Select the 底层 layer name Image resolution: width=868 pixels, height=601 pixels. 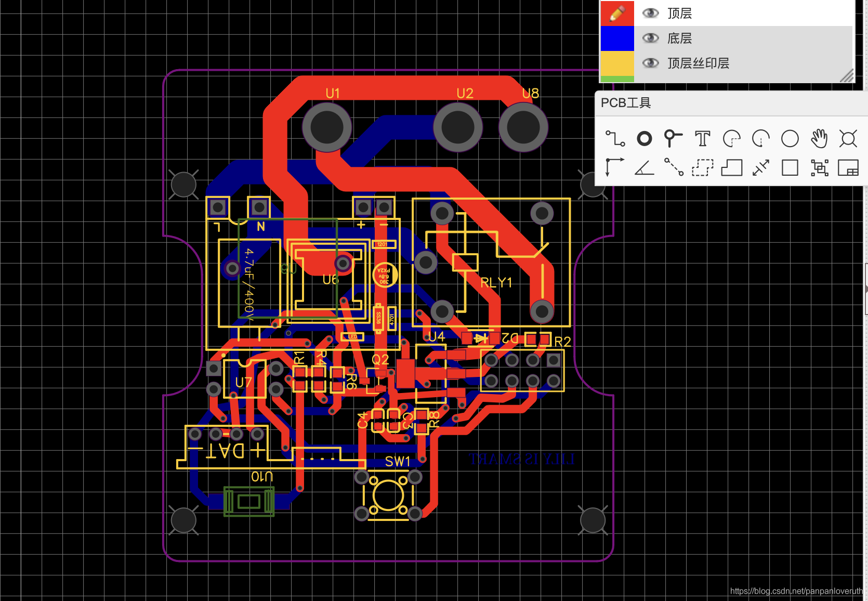(680, 38)
